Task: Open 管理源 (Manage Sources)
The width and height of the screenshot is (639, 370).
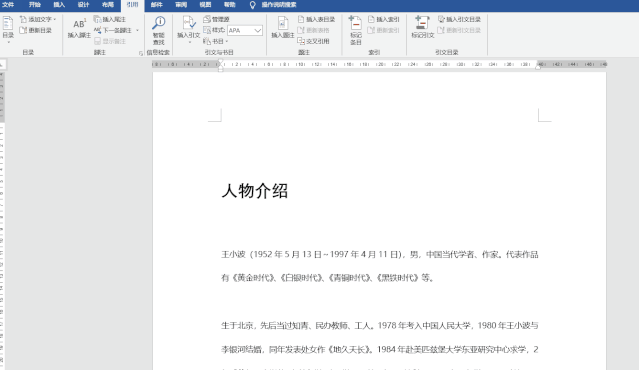Action: coord(216,19)
